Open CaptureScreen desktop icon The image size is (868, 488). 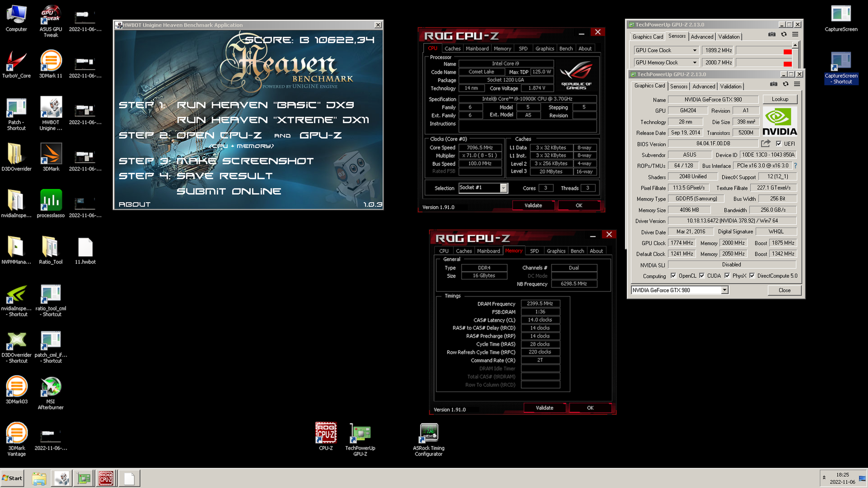coord(841,18)
